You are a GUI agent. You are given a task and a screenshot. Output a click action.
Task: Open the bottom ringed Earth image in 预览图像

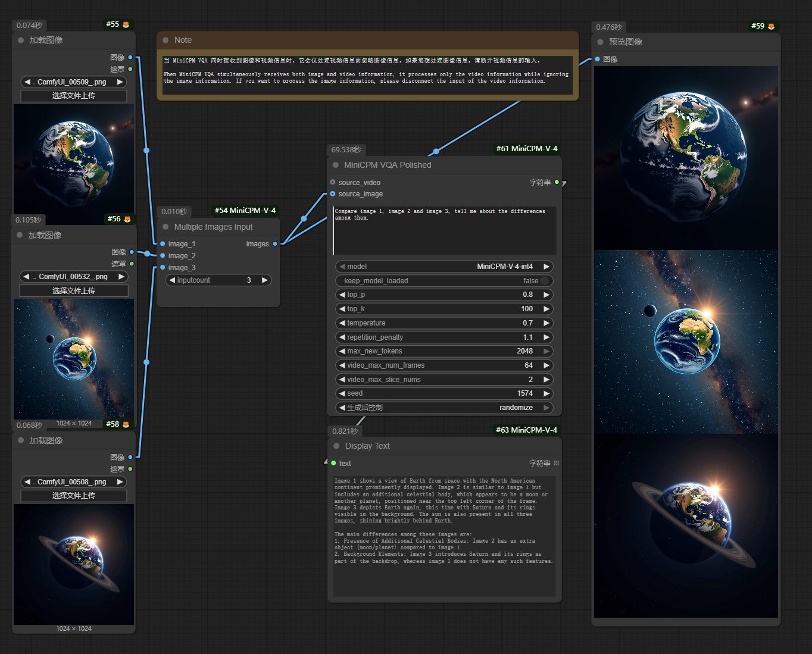tap(686, 525)
